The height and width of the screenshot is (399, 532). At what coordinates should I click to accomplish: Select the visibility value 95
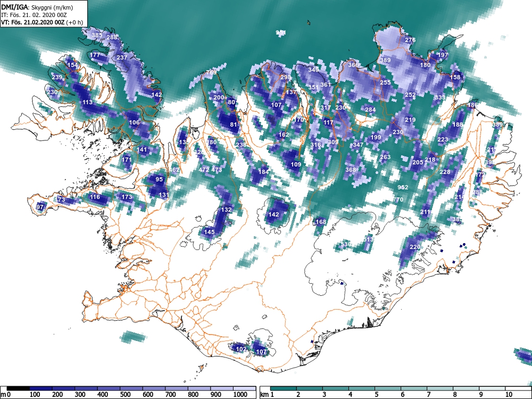tap(159, 179)
